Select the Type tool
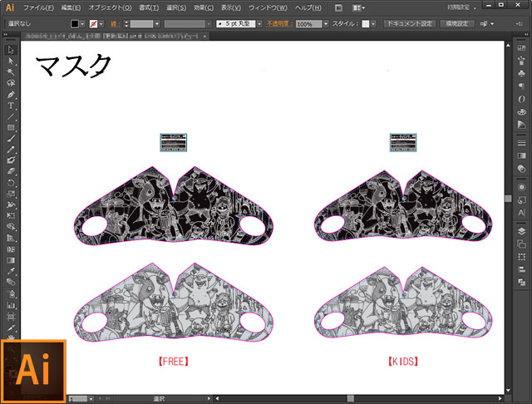532x404 pixels. (11, 106)
